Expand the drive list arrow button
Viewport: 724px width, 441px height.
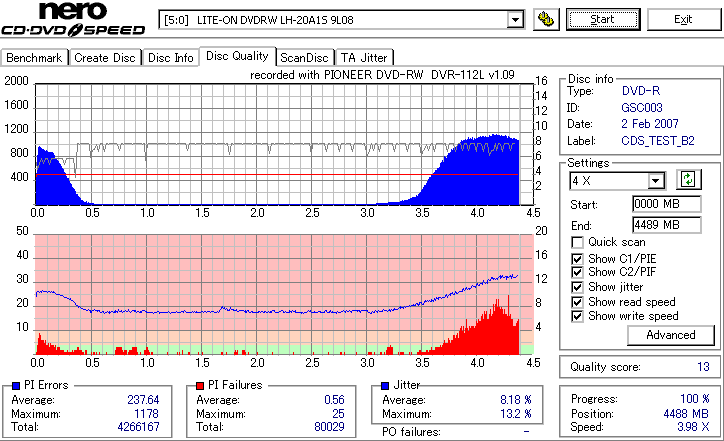(x=515, y=20)
